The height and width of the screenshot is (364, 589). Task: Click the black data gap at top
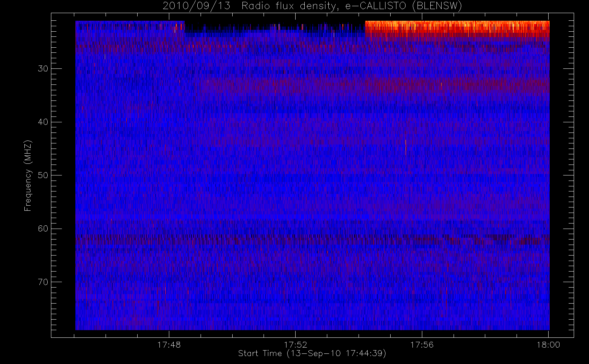(x=275, y=27)
